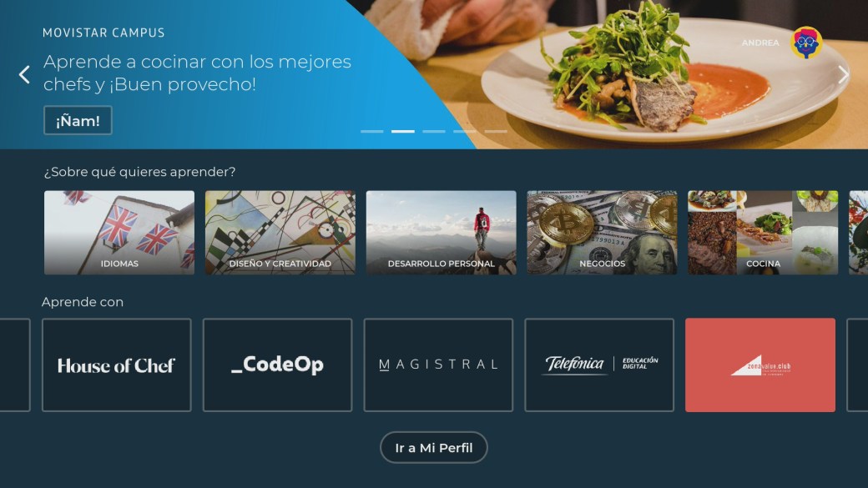Open Diseño y Creatividad category
The height and width of the screenshot is (488, 868).
point(280,233)
